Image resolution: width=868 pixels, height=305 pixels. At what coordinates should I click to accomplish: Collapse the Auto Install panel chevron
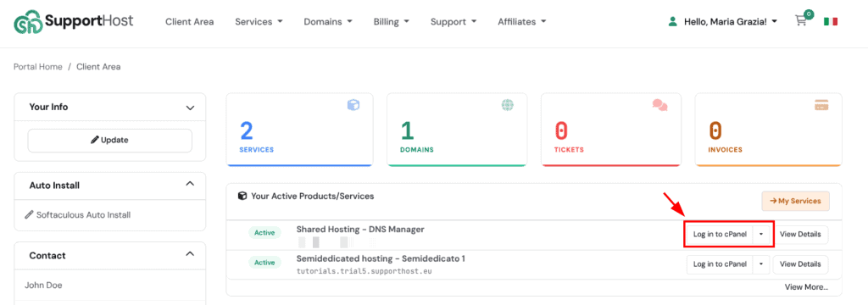tap(190, 183)
